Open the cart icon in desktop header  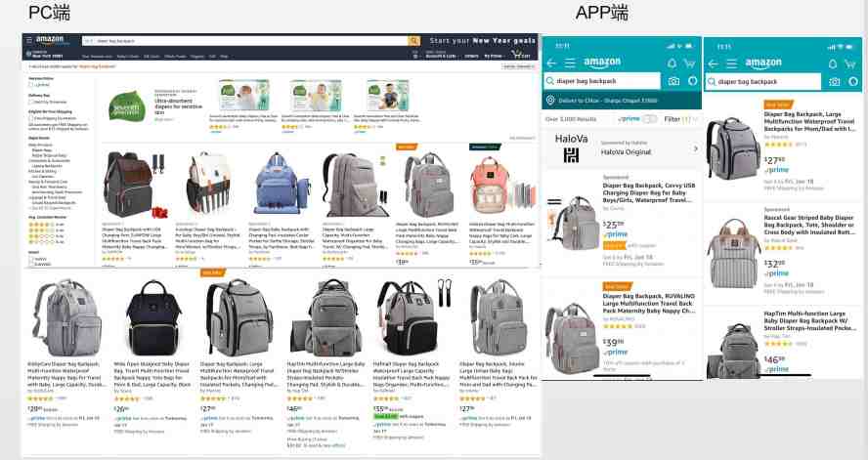[x=520, y=54]
